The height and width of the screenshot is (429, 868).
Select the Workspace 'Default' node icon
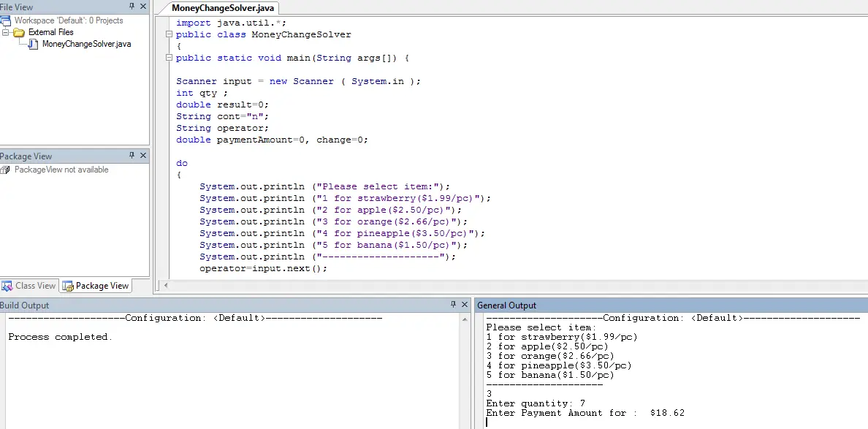6,20
